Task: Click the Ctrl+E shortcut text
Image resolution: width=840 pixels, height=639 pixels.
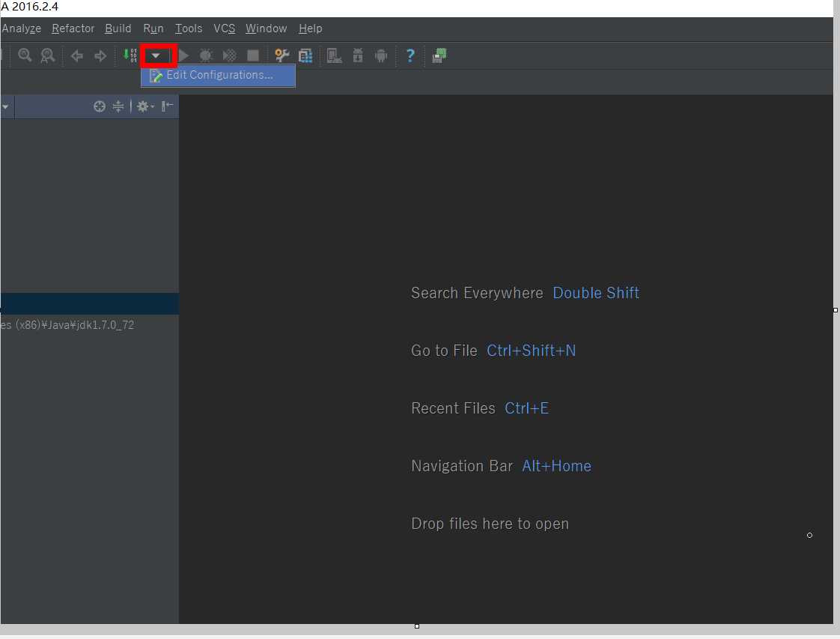Action: click(526, 408)
